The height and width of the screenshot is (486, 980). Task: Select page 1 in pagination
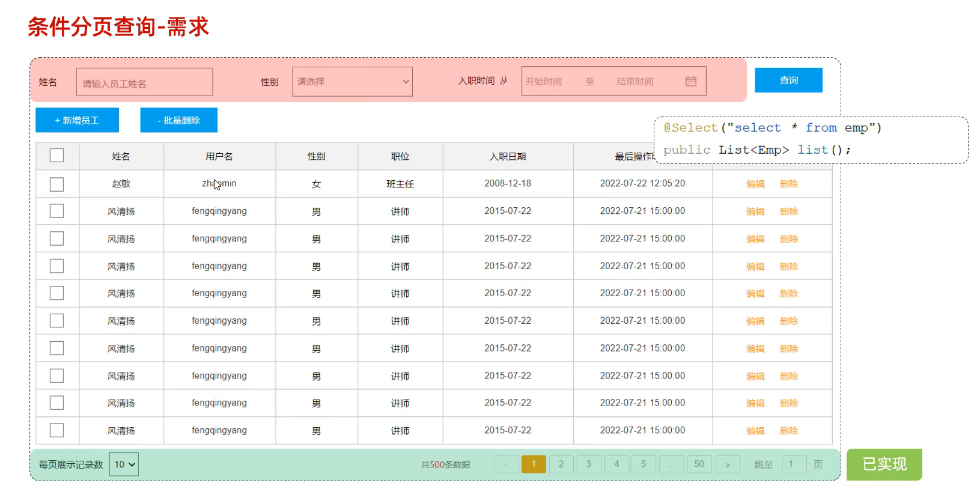pos(534,464)
